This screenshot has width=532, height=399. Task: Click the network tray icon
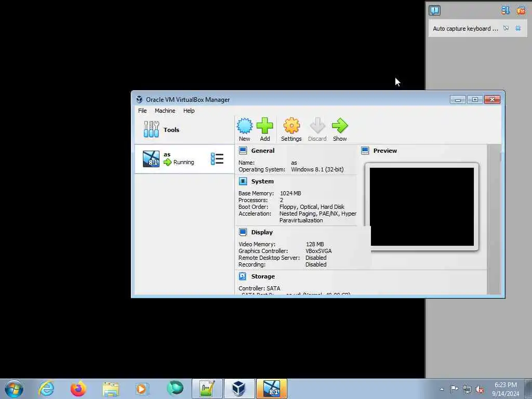[467, 390]
